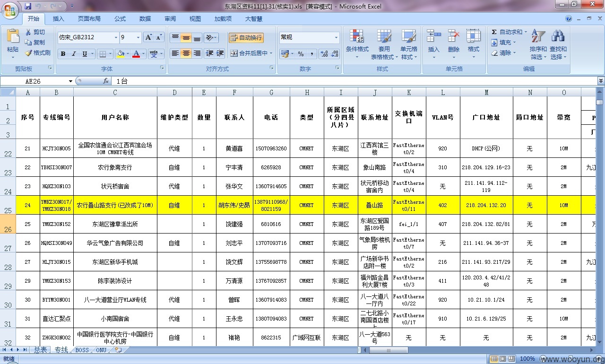Apply yellow fill color
Viewport: 605px width, 364px height.
pyautogui.click(x=121, y=54)
